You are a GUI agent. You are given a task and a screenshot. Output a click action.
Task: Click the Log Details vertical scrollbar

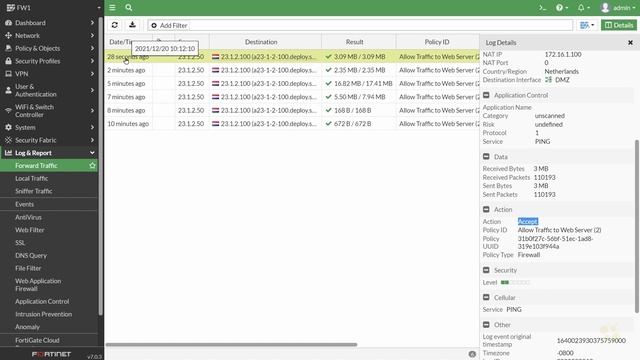(x=636, y=227)
